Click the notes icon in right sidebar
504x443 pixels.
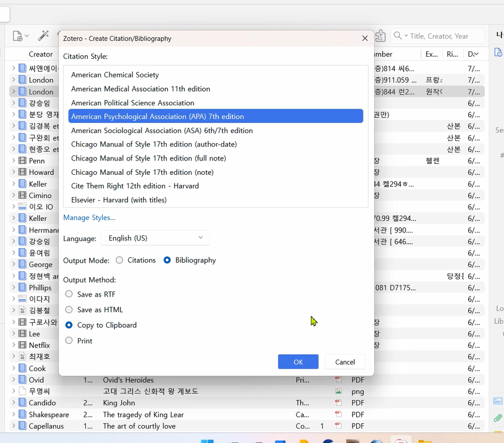click(498, 401)
